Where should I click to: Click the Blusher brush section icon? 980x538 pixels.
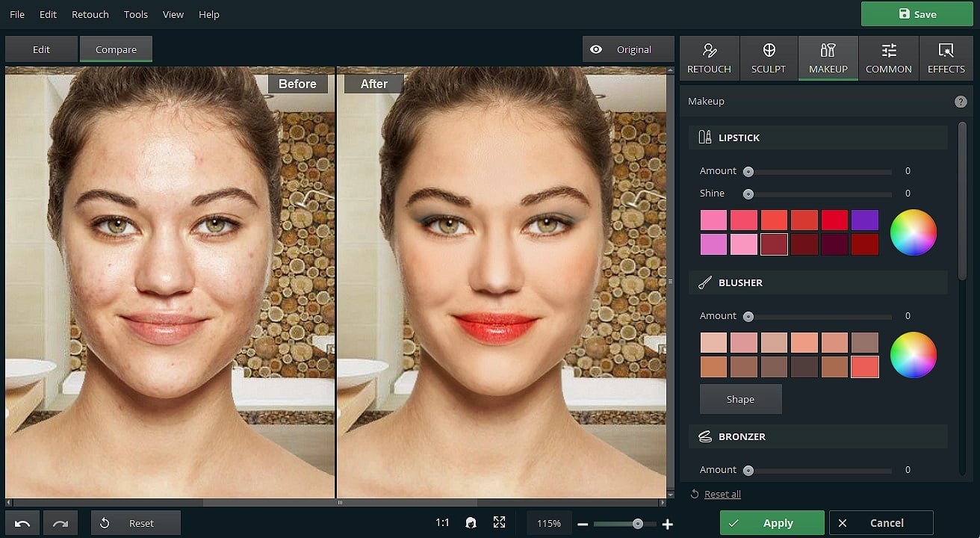pyautogui.click(x=704, y=282)
